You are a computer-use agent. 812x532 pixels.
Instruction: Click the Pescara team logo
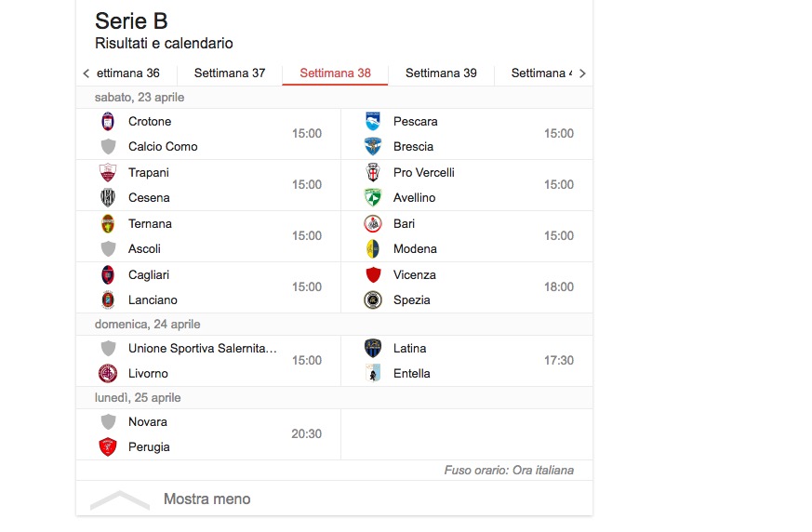coord(373,121)
